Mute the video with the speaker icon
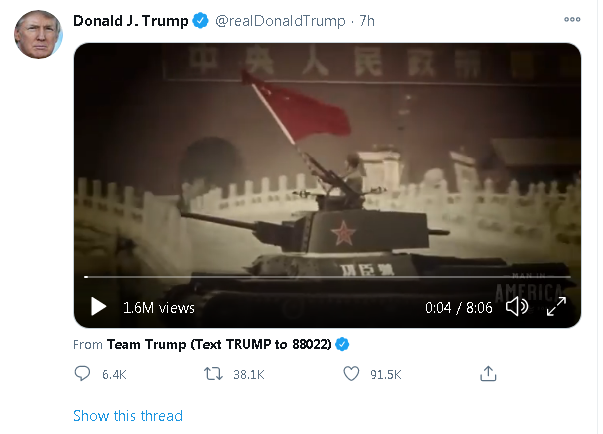 (516, 306)
